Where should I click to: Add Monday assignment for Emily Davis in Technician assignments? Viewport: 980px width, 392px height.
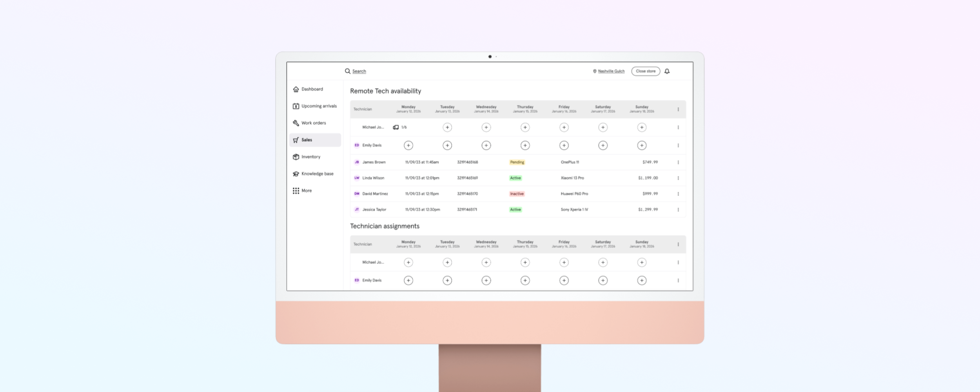click(x=408, y=280)
